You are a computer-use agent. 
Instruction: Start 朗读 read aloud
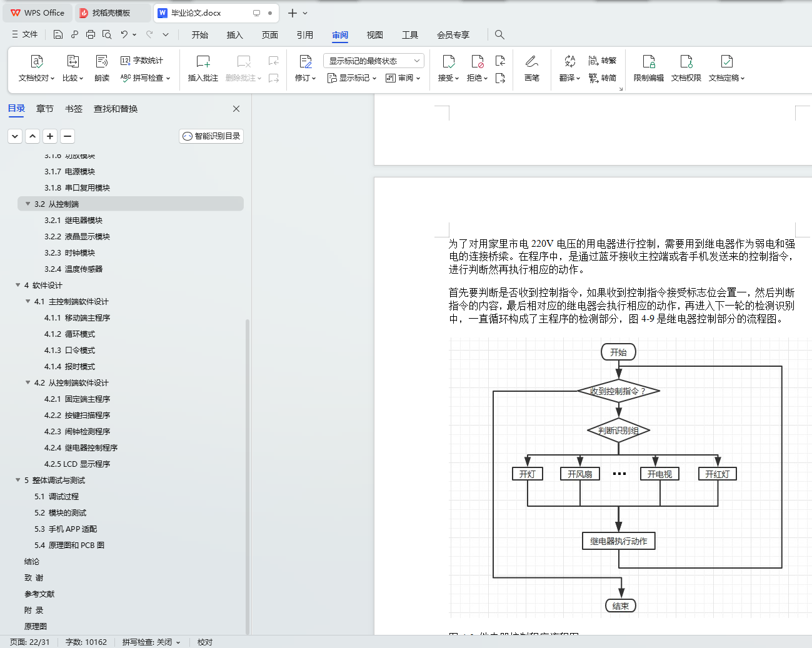(102, 69)
